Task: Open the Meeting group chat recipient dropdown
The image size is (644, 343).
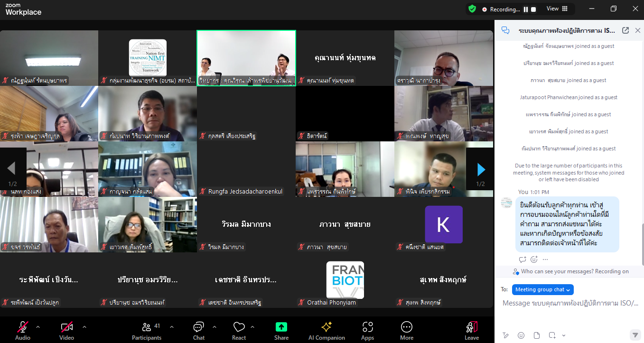Action: click(543, 289)
